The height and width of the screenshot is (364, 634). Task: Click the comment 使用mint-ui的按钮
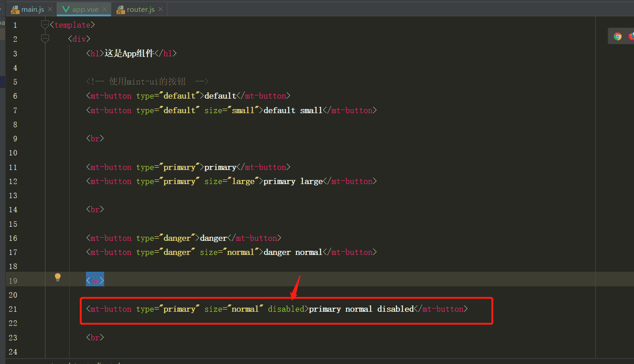[147, 82]
